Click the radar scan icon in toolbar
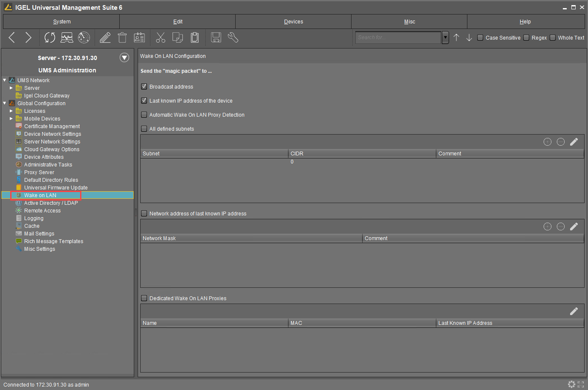 point(84,38)
